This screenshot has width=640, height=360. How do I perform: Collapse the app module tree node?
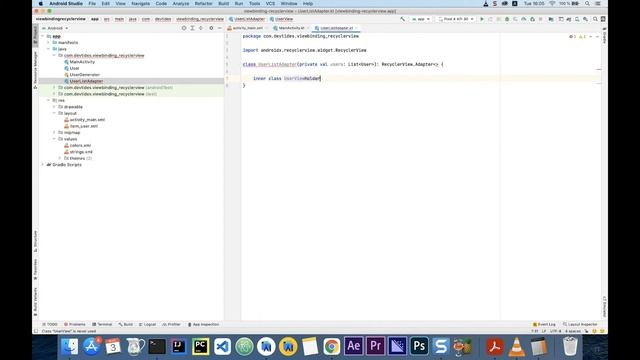click(43, 36)
